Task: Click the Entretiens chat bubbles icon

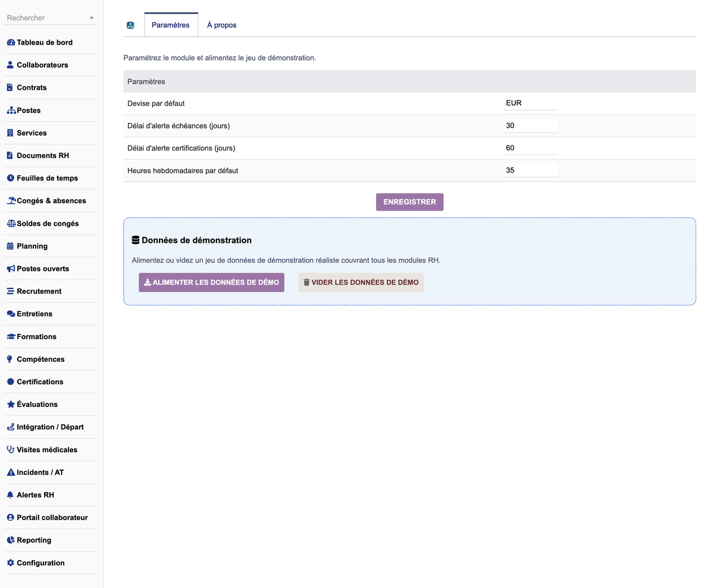Action: [x=11, y=314]
